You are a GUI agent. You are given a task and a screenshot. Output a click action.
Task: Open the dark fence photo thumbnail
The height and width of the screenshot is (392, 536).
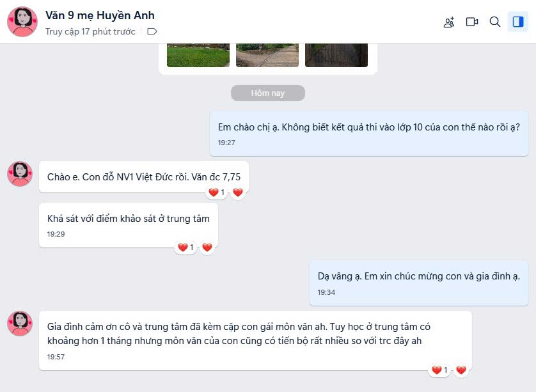point(336,56)
